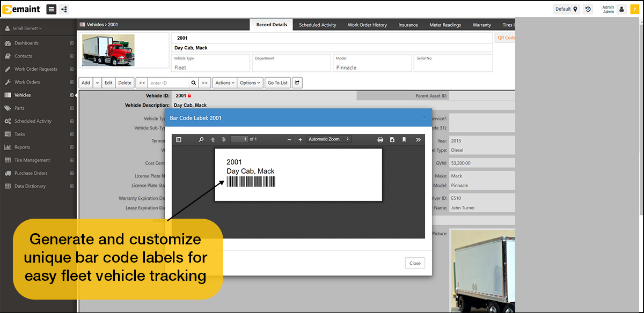Open the recent history icon in top bar
The width and height of the screenshot is (644, 313).
pyautogui.click(x=588, y=9)
